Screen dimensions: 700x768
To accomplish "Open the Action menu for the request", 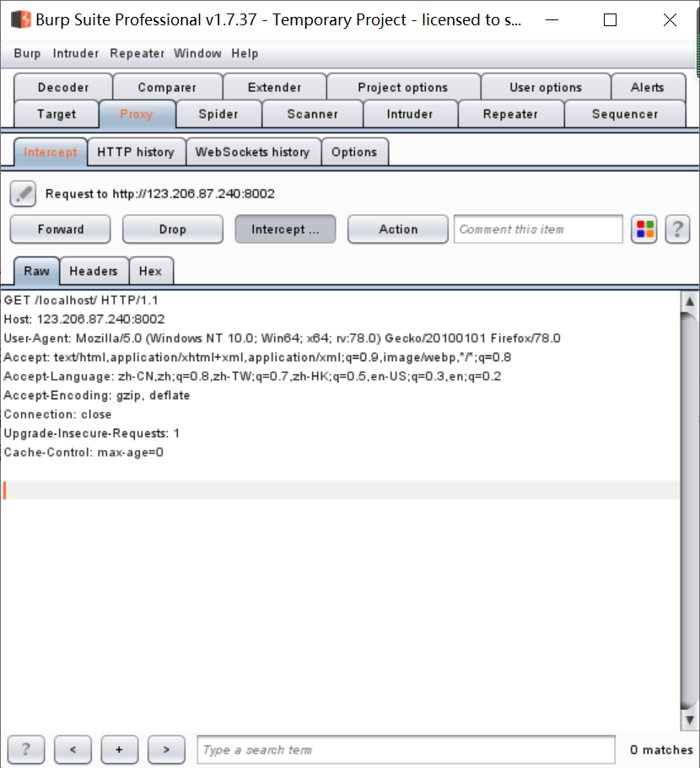I will pyautogui.click(x=397, y=229).
